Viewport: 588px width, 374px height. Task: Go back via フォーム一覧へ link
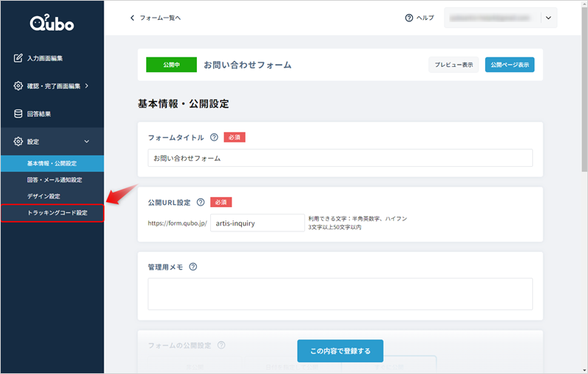155,18
